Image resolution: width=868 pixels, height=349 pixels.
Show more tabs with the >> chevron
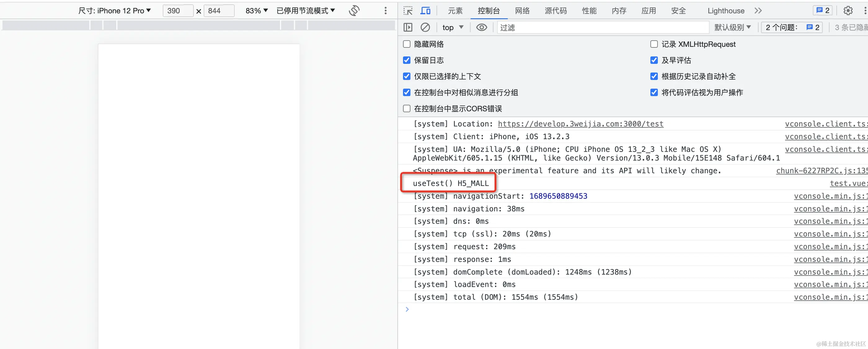tap(758, 11)
